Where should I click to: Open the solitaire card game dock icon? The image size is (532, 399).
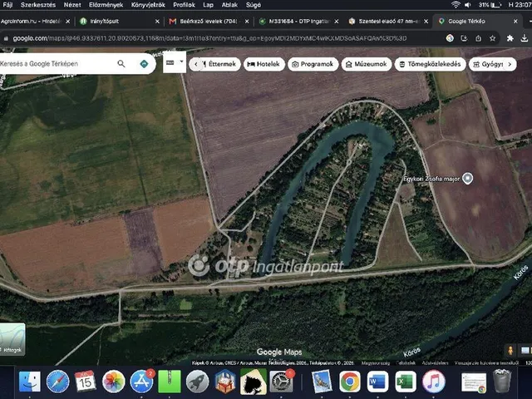tap(253, 382)
